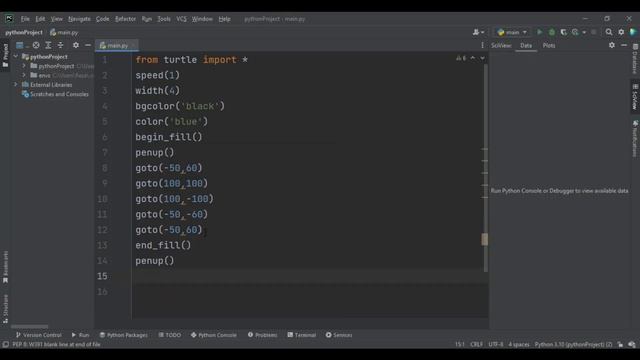Open IDE settings gear in the top toolbar
The height and width of the screenshot is (360, 640).
[x=621, y=32]
